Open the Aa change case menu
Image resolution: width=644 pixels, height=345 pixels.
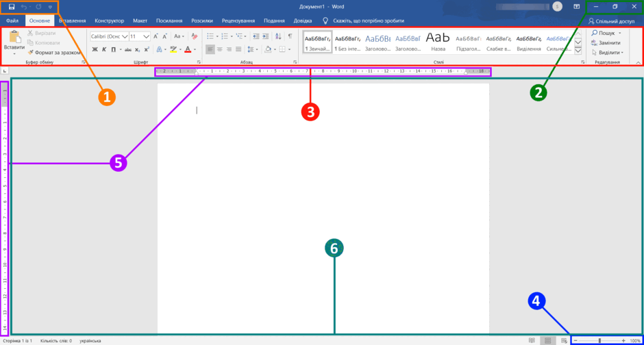(x=179, y=36)
